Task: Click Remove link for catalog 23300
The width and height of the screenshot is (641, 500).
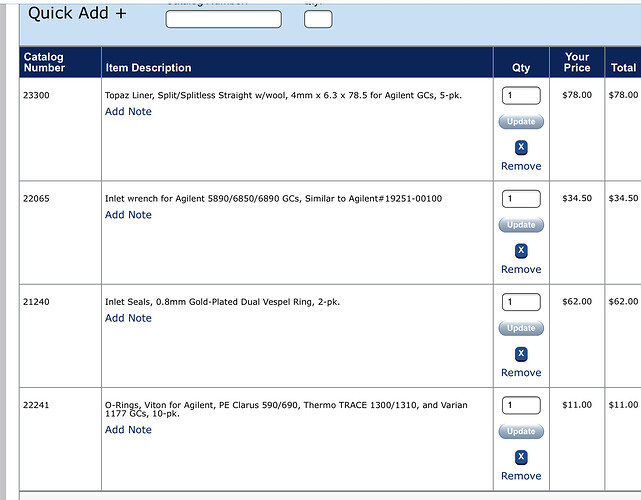Action: pyautogui.click(x=521, y=166)
